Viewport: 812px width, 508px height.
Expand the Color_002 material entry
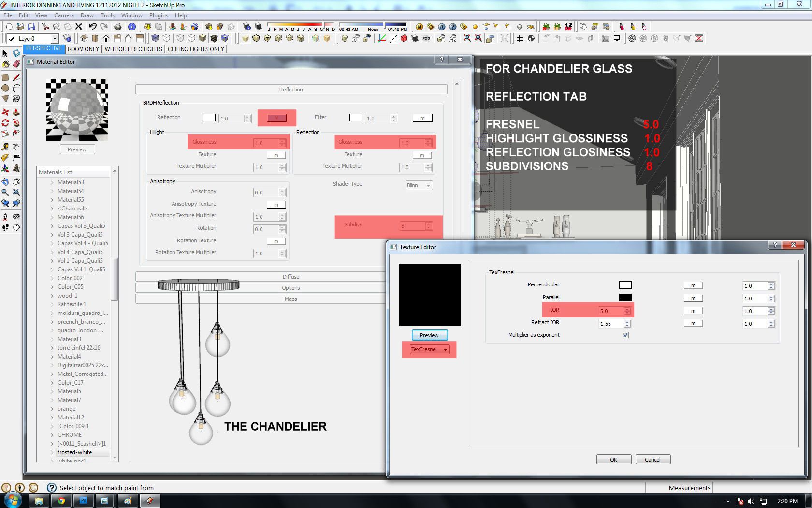coord(52,278)
